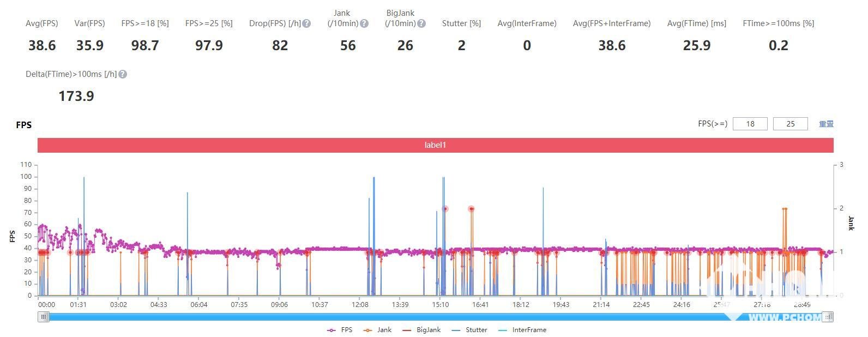868x337 pixels.
Task: Click help icon beside Jank (/10min)
Action: [364, 23]
